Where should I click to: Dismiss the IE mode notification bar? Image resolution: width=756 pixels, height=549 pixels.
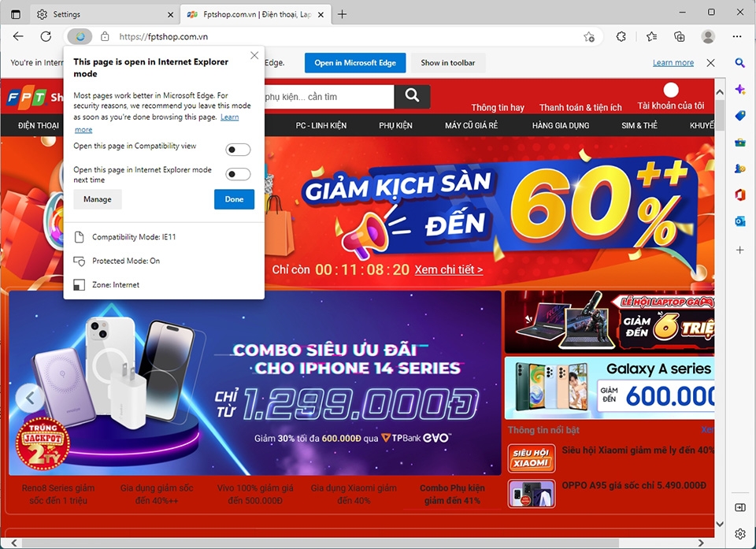coord(710,63)
